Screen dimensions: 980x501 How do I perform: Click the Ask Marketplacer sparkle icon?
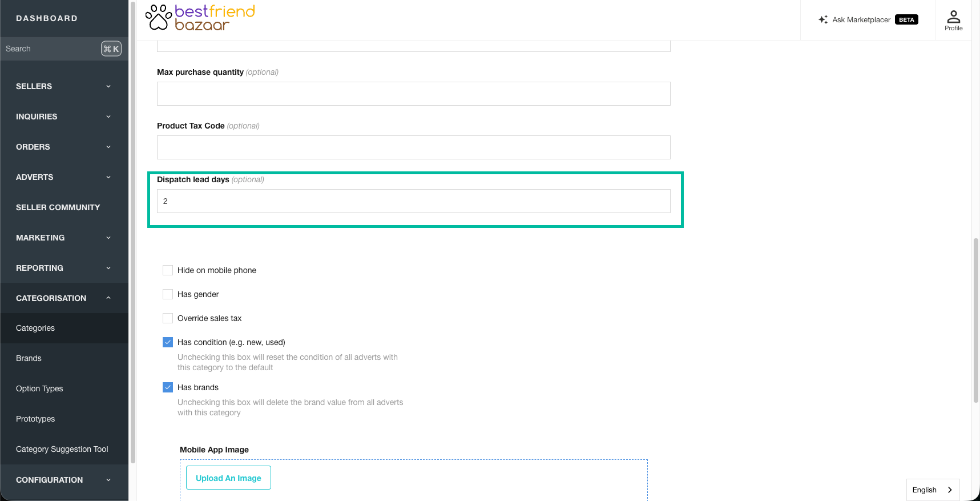coord(823,19)
